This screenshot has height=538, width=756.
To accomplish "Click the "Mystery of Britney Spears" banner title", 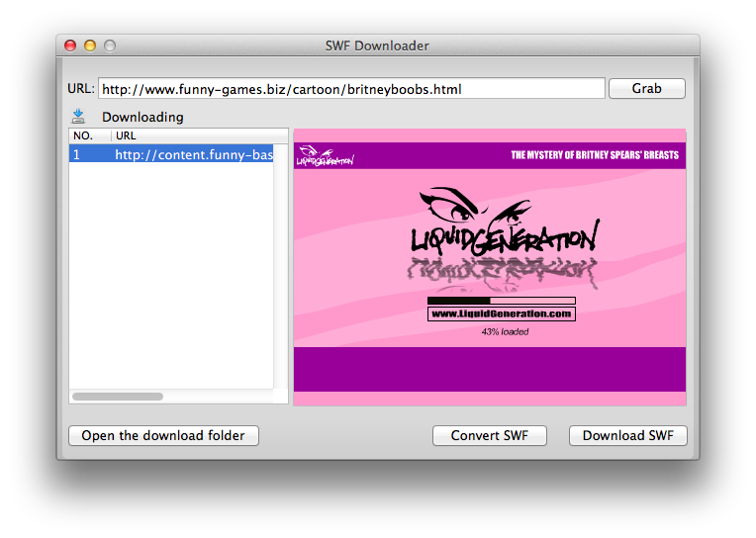I will click(595, 155).
